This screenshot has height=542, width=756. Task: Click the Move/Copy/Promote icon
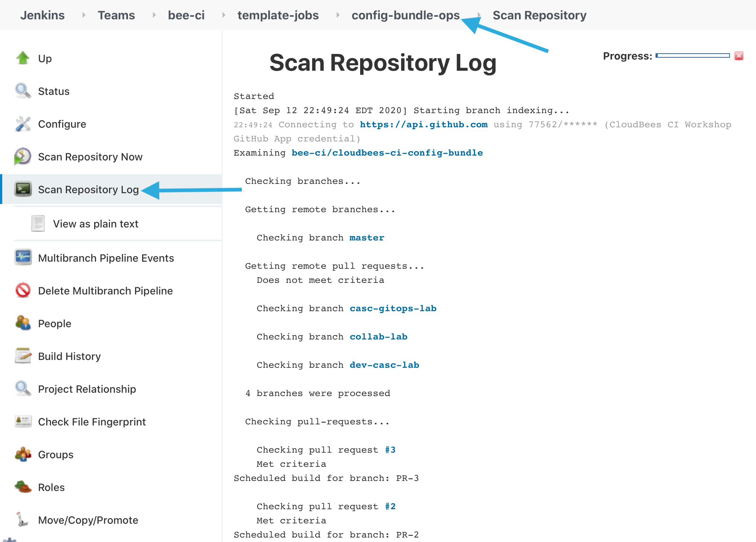click(x=23, y=520)
